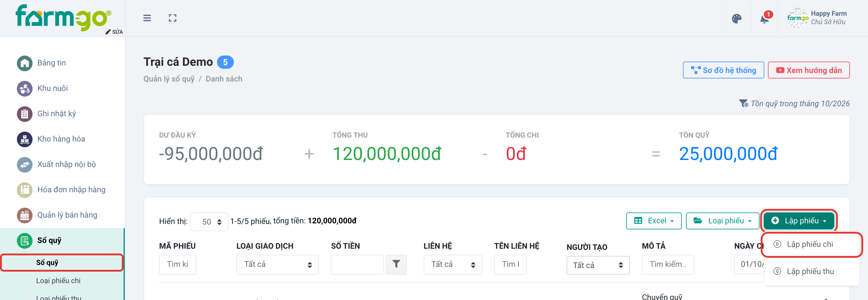
Task: Open the notifications bell
Action: tap(765, 18)
